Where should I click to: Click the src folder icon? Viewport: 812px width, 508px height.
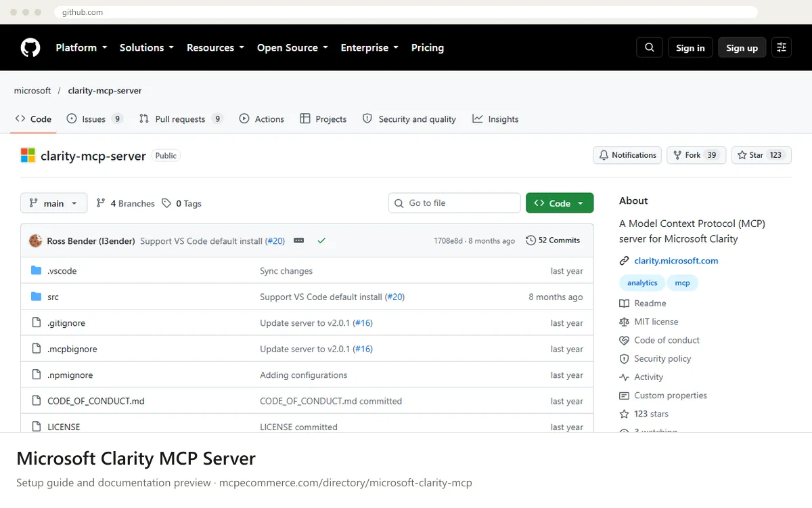point(37,297)
